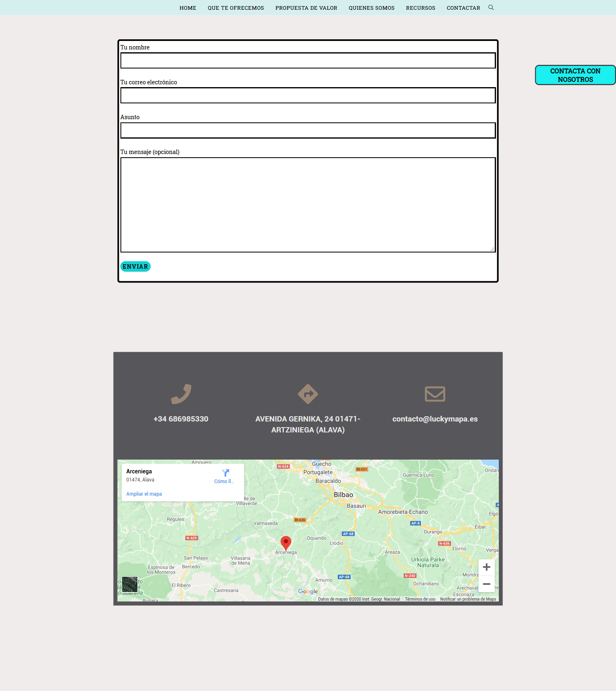
Task: Focus the 'Asunto' input field
Action: coord(308,130)
